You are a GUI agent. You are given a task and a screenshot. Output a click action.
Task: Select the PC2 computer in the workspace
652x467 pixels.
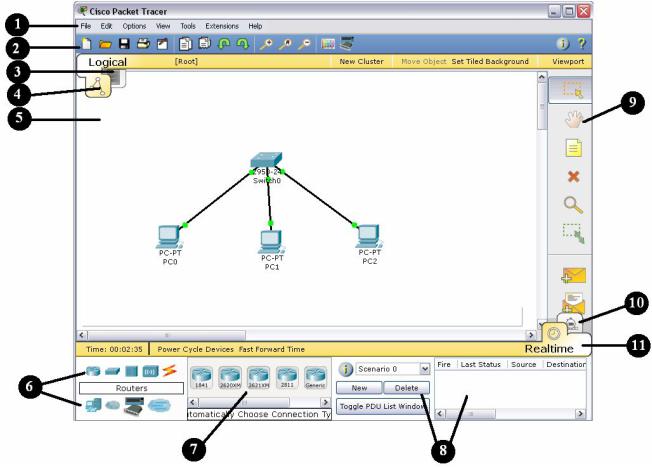point(369,237)
